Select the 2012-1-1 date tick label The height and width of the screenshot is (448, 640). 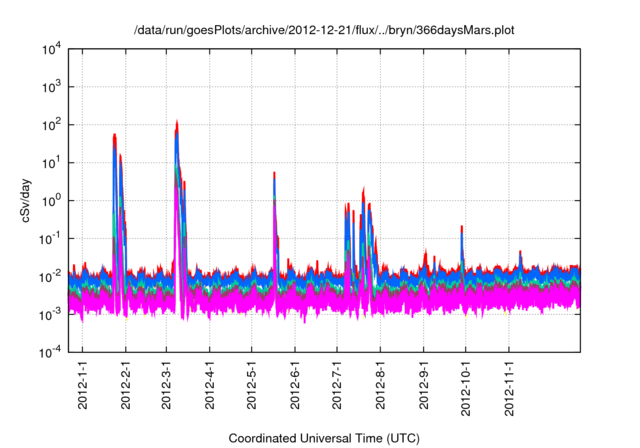(82, 386)
